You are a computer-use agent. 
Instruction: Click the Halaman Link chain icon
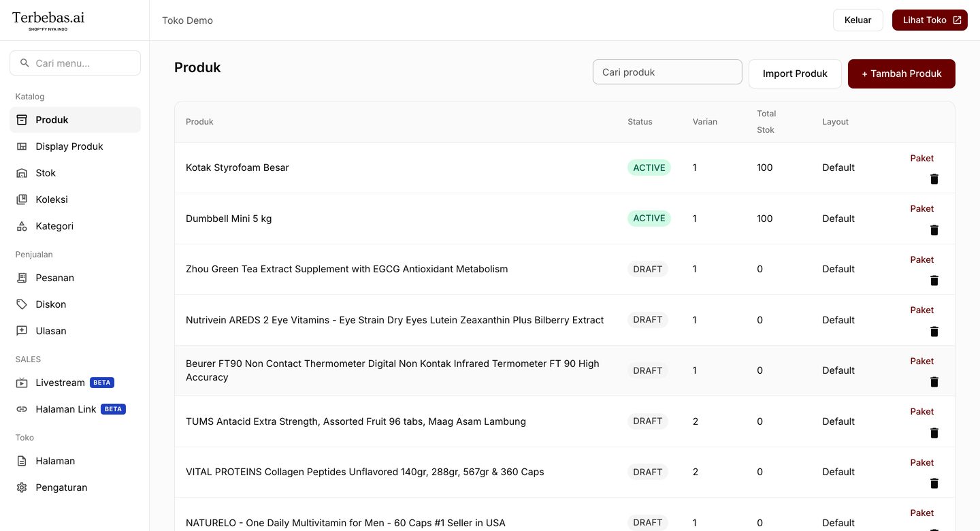(x=22, y=409)
